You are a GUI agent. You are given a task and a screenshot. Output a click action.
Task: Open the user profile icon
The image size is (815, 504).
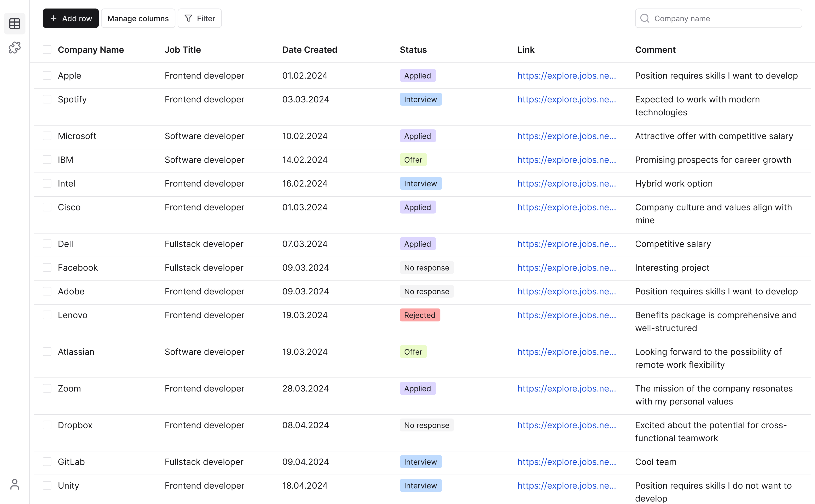[x=15, y=484]
